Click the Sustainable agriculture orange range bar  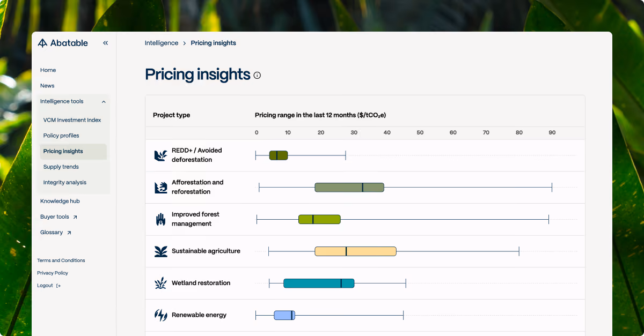(x=355, y=251)
